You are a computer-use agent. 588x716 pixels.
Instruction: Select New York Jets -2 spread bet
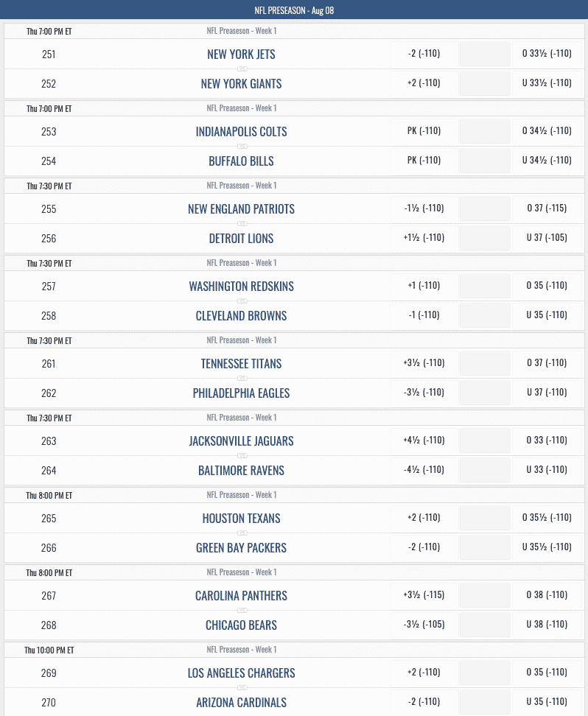click(424, 54)
